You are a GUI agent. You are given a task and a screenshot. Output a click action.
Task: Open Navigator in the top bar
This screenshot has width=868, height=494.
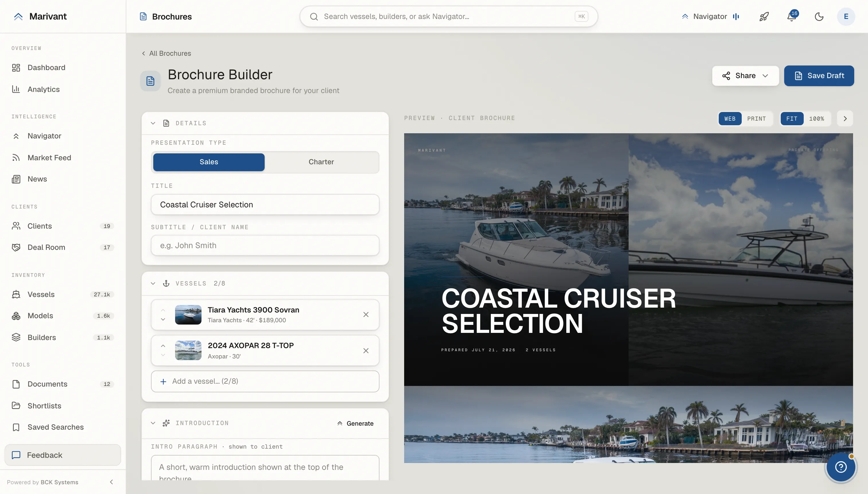pyautogui.click(x=710, y=16)
